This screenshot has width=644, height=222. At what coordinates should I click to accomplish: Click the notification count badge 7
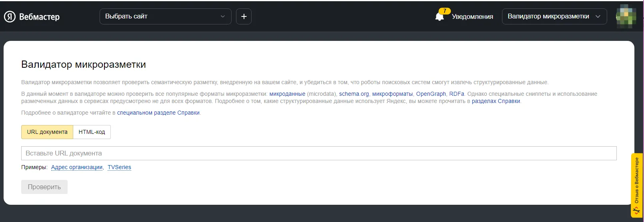tap(444, 11)
